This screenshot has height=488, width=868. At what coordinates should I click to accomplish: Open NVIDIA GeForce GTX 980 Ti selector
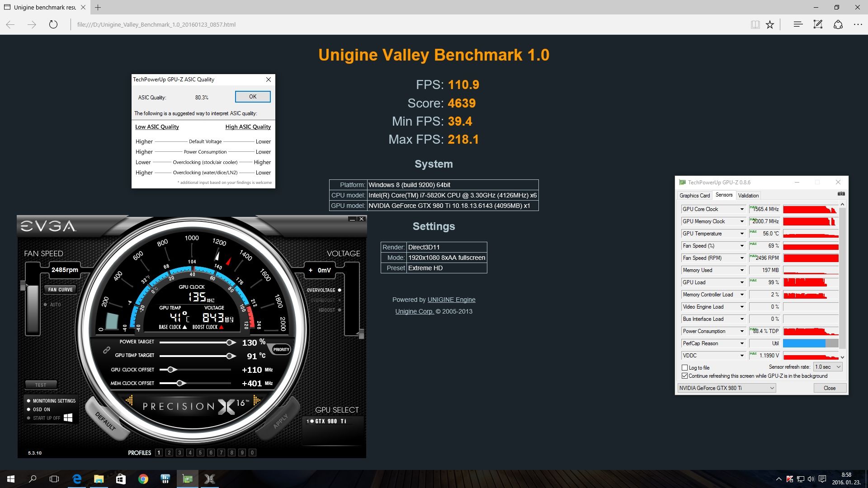(x=726, y=388)
